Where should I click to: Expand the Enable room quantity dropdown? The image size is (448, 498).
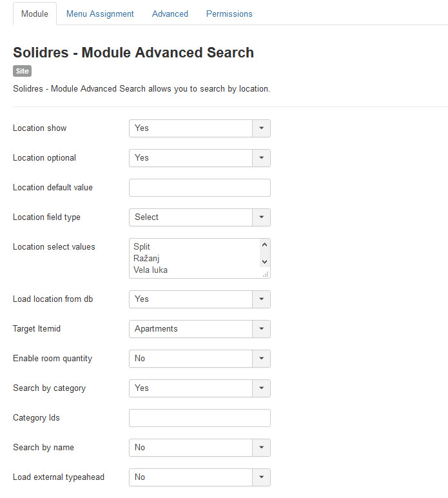pyautogui.click(x=199, y=359)
